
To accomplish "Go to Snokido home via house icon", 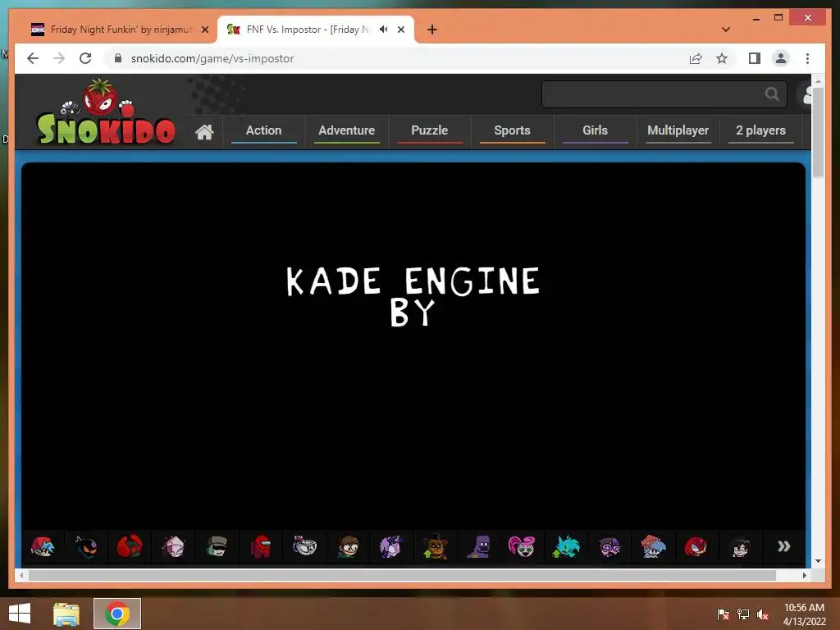I will [x=204, y=132].
